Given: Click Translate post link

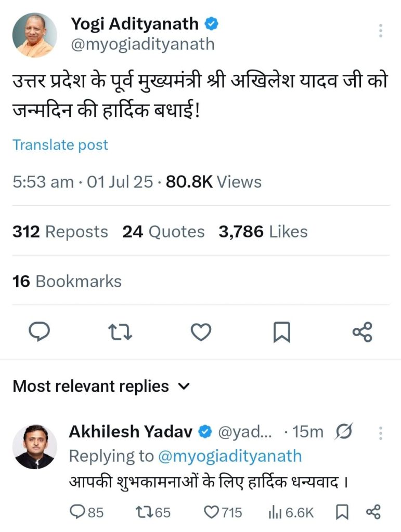Looking at the screenshot, I should [x=60, y=145].
